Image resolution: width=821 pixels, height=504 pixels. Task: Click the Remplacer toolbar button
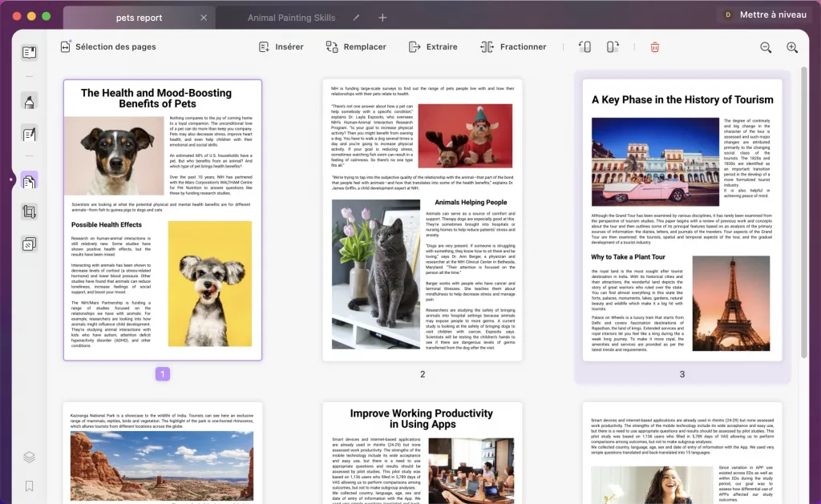click(356, 47)
